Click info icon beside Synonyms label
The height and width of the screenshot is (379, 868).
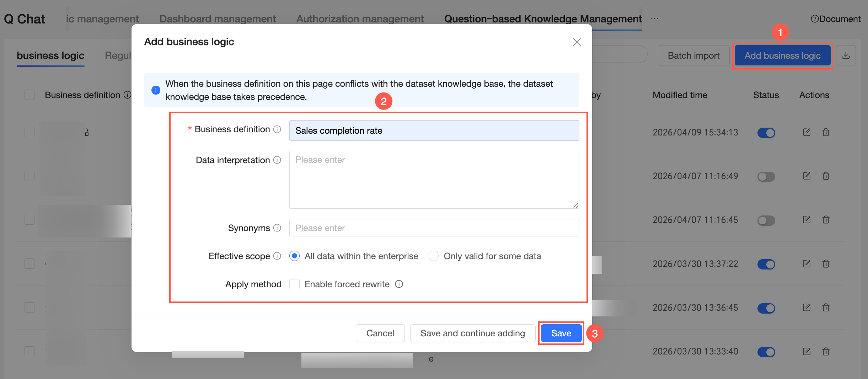click(x=277, y=228)
